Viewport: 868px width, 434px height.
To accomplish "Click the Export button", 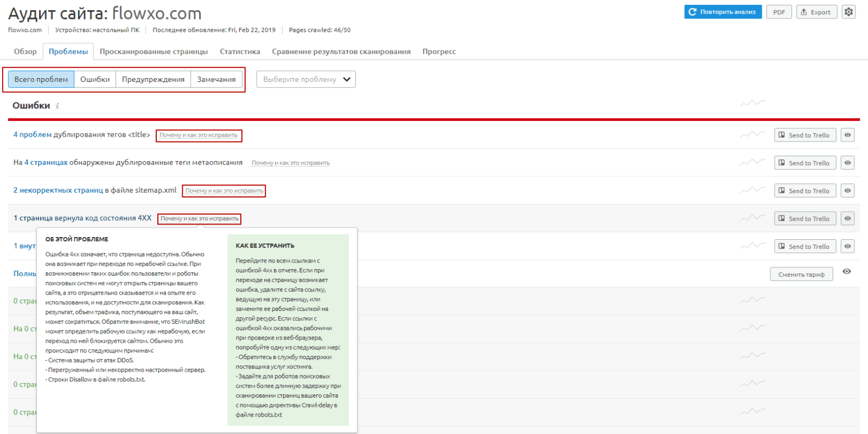I will pos(816,12).
